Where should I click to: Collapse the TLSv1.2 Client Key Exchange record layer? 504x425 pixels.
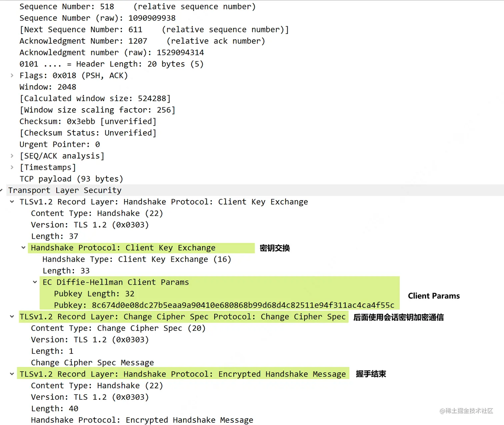pyautogui.click(x=12, y=202)
